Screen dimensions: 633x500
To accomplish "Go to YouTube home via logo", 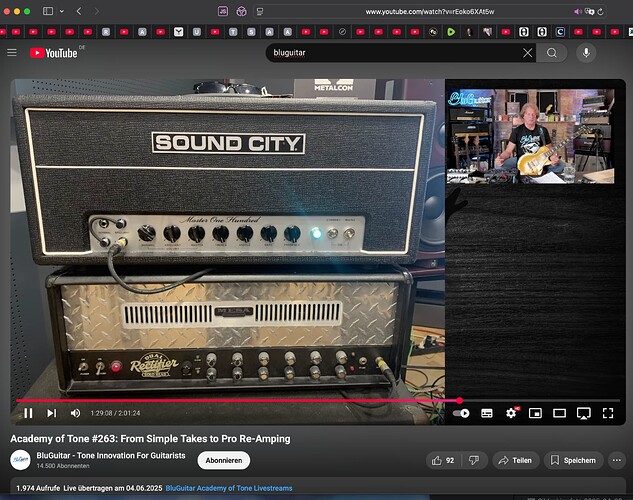I will point(54,53).
